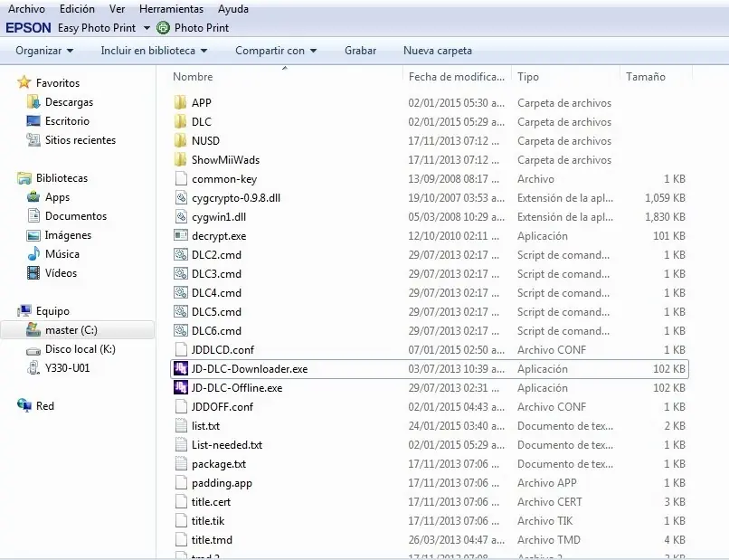Viewport: 729px width, 560px height.
Task: Sort by the Tamaño column header
Action: (645, 77)
